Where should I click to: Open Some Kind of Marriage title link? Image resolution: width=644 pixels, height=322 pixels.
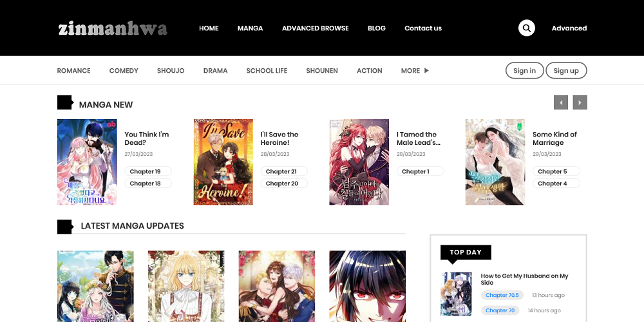[x=554, y=138]
